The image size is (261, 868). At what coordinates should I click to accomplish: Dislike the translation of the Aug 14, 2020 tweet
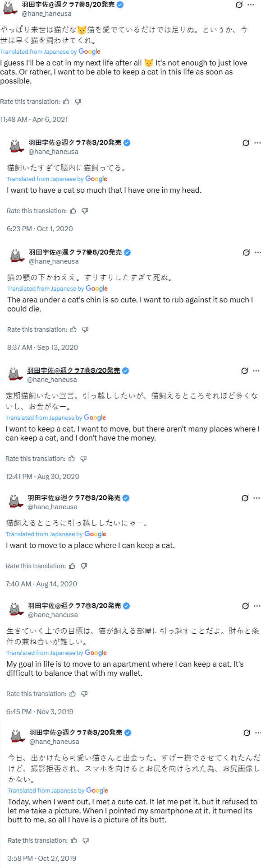[84, 566]
